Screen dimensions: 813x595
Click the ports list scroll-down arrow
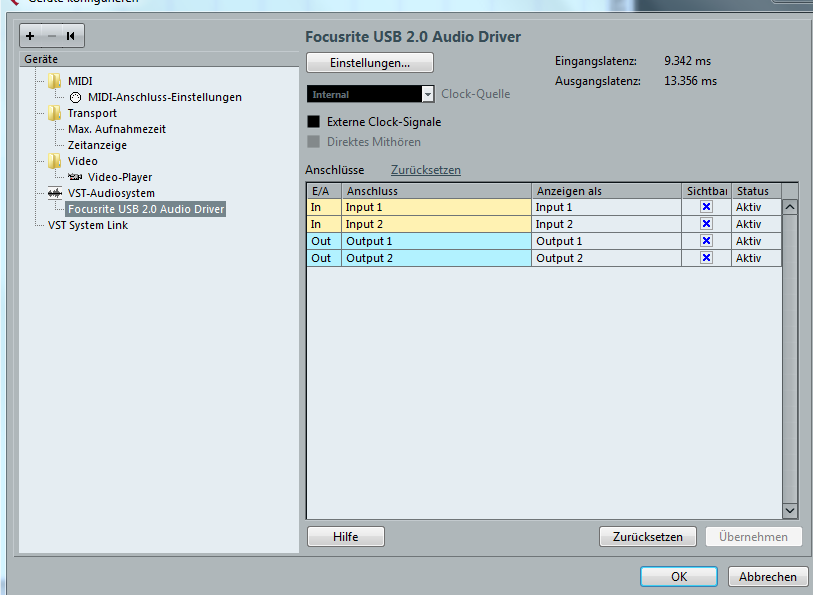[x=790, y=511]
